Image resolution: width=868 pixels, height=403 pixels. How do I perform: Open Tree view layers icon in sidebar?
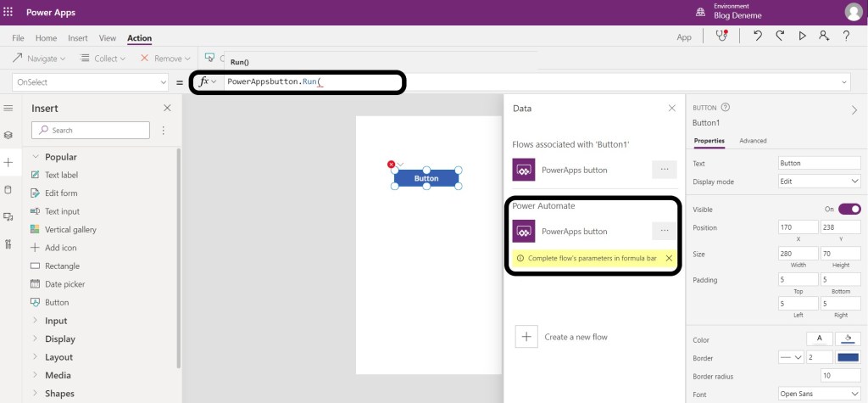[x=8, y=135]
